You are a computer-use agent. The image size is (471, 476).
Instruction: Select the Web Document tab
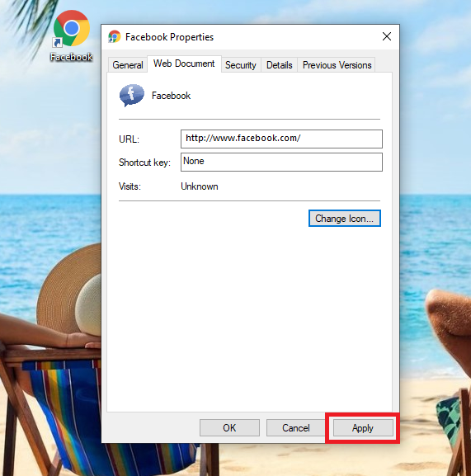click(x=184, y=64)
